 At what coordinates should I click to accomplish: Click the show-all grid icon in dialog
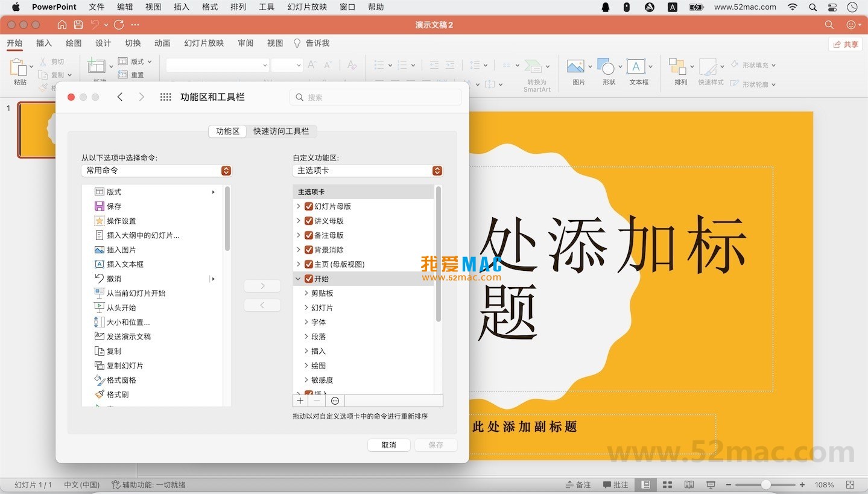[166, 97]
